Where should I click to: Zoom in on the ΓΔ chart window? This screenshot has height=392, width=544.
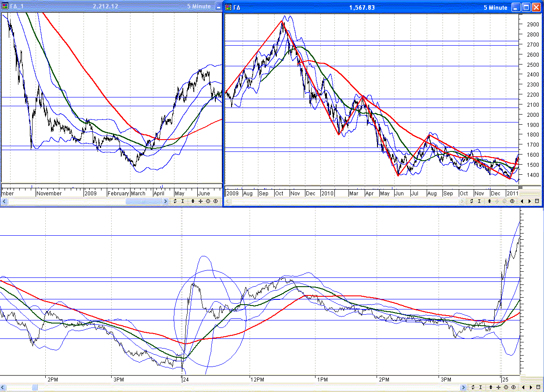[x=512, y=201]
